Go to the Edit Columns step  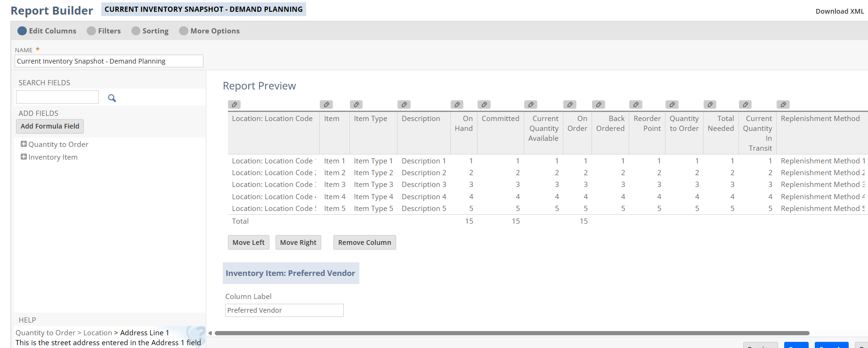point(47,31)
